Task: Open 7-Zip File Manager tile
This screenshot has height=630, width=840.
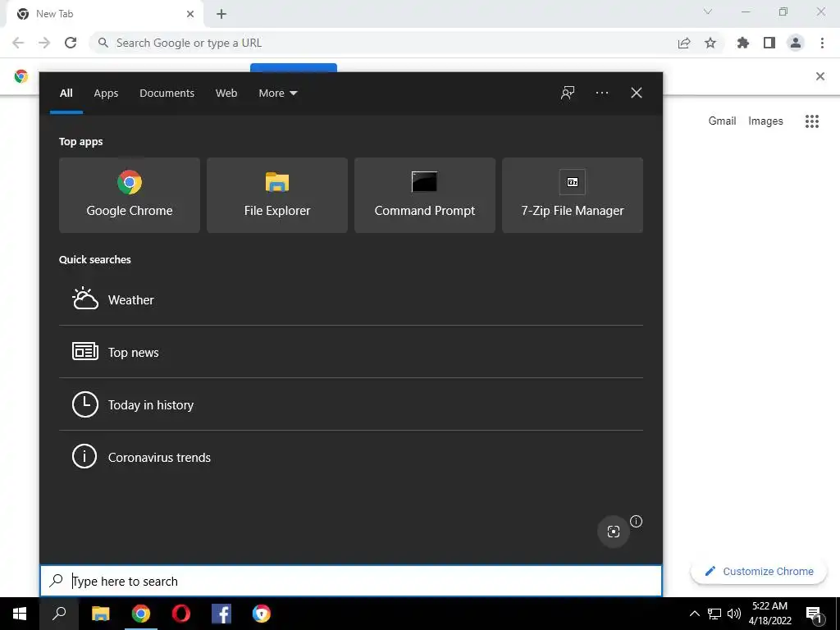Action: coord(572,195)
